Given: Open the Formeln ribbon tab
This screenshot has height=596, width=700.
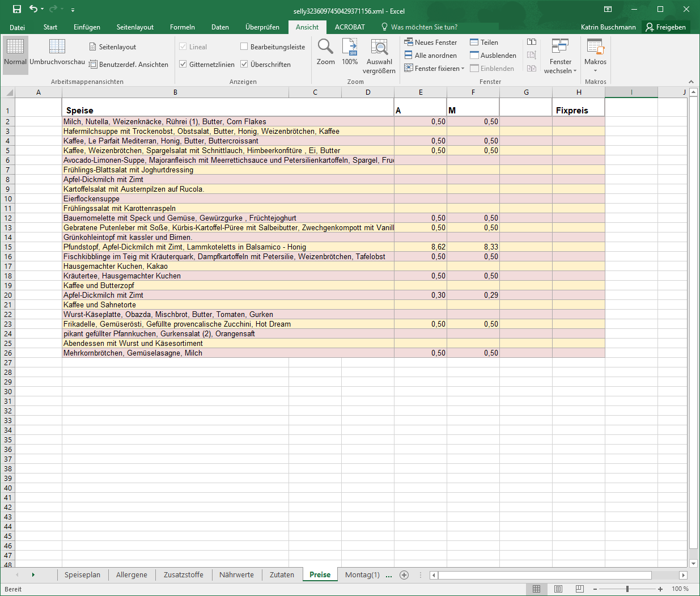Looking at the screenshot, I should click(x=183, y=27).
